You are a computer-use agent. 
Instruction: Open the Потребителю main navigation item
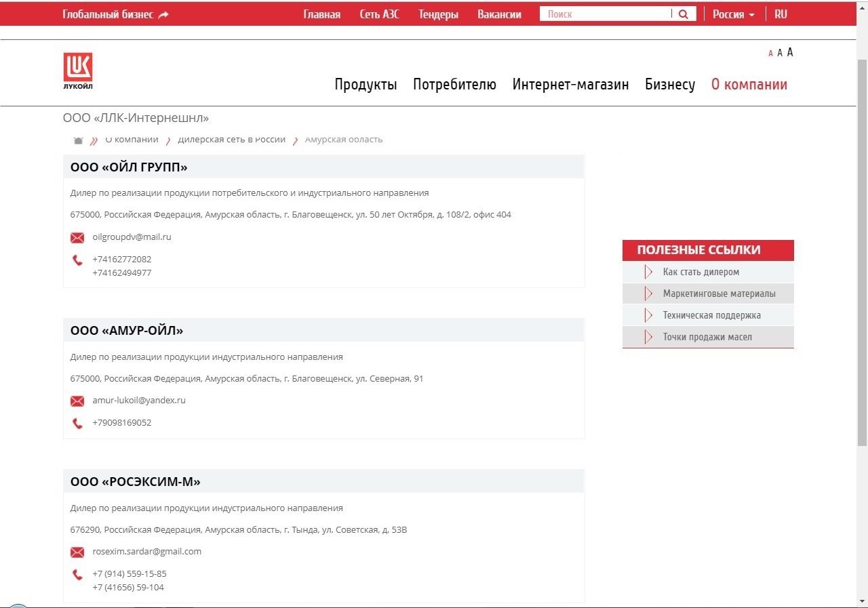[454, 85]
